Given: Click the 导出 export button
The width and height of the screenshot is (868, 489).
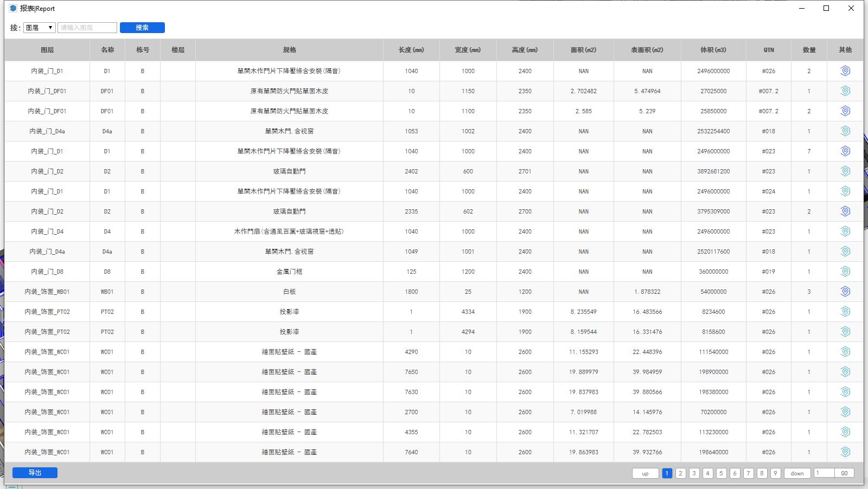Looking at the screenshot, I should [x=35, y=473].
